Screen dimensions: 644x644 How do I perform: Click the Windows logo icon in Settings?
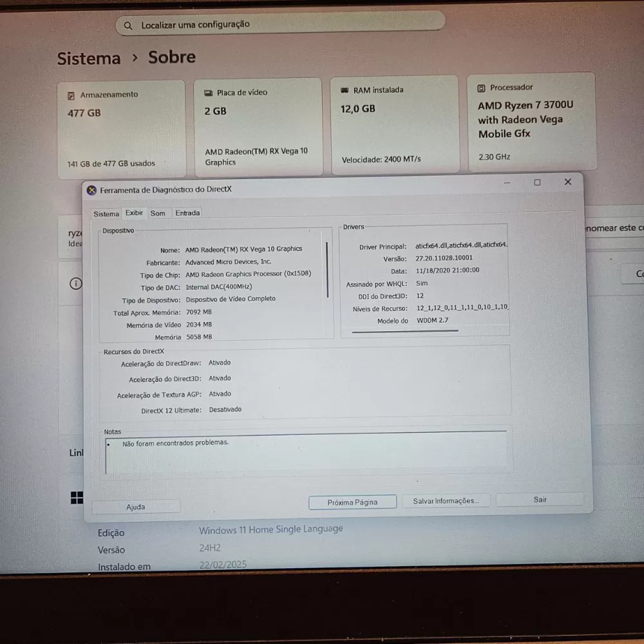(x=77, y=498)
